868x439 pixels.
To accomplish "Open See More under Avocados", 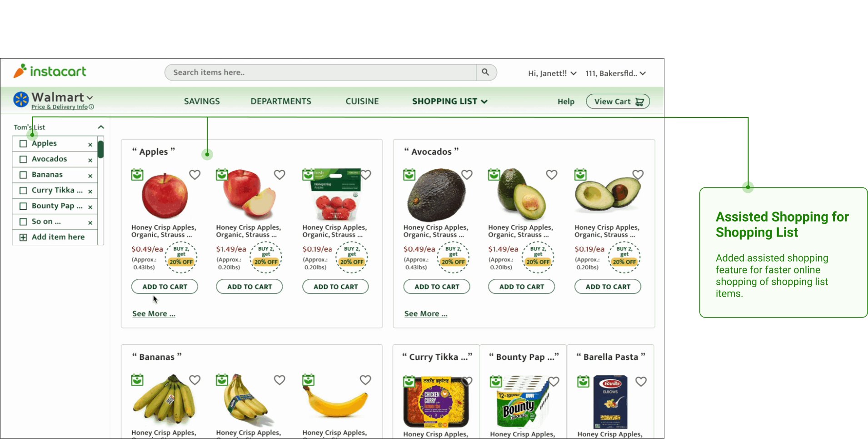I will 426,314.
